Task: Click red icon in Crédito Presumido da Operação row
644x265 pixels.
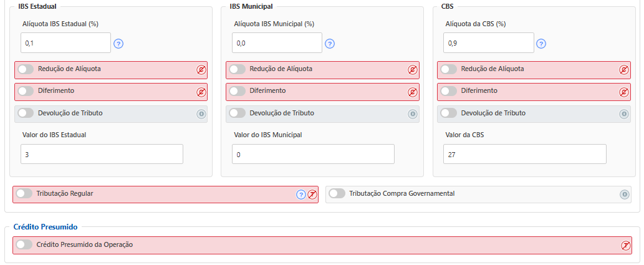Action: [x=626, y=246]
